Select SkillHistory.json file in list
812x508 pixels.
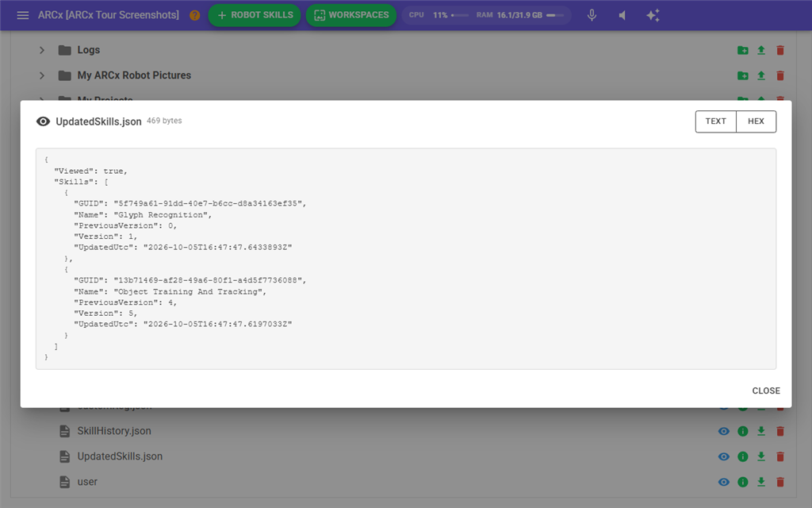(114, 431)
